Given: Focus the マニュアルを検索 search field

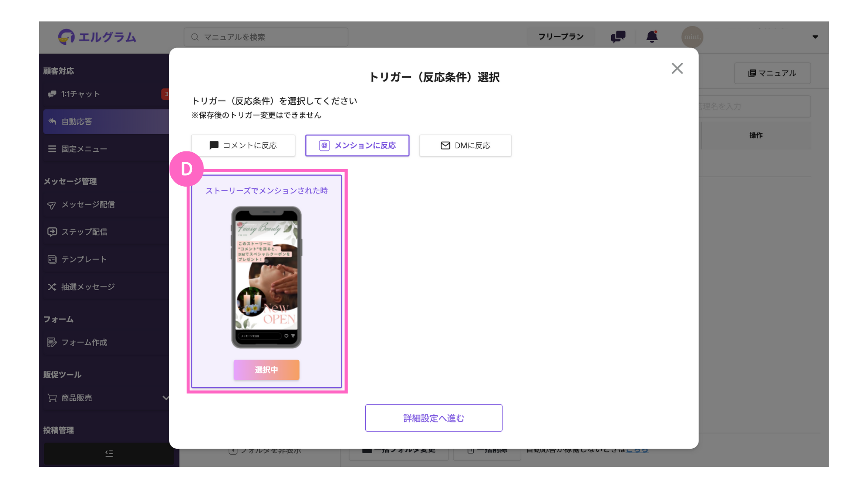Looking at the screenshot, I should click(266, 37).
